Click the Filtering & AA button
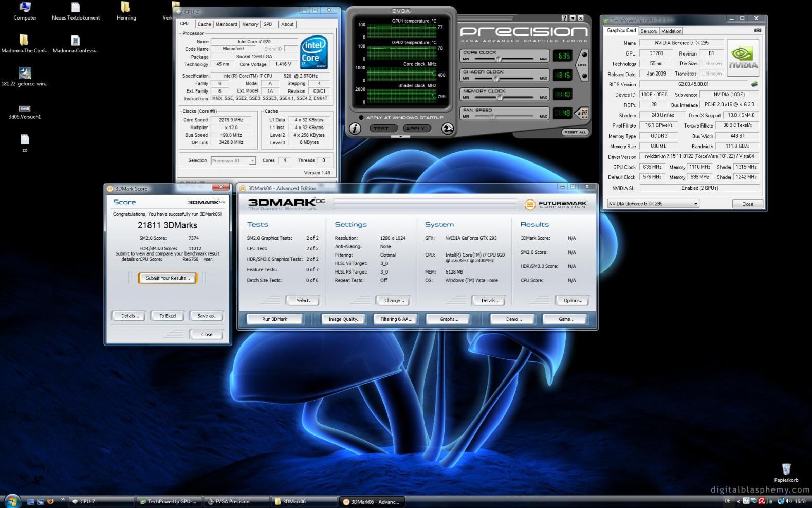The height and width of the screenshot is (508, 812). (396, 319)
